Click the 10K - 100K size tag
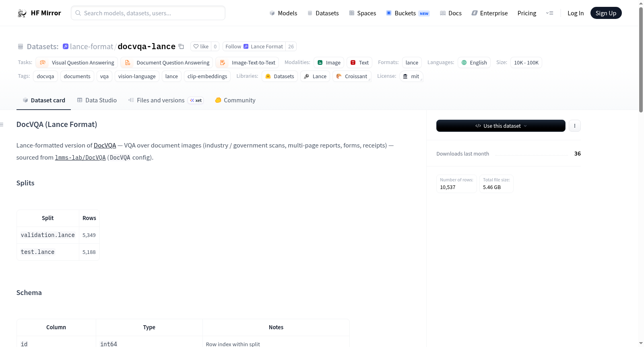This screenshot has height=347, width=644. [x=526, y=62]
